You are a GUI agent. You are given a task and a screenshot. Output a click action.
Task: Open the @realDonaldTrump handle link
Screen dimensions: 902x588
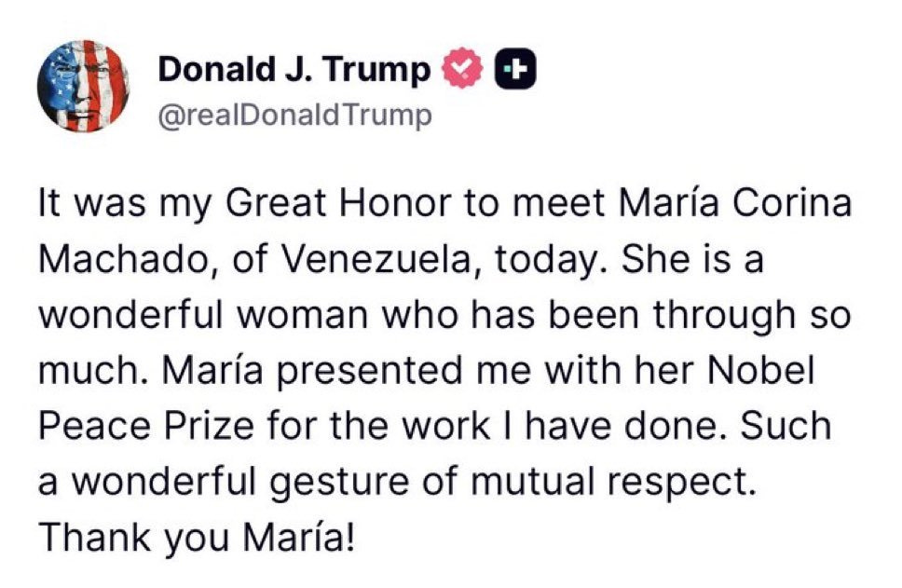click(x=295, y=116)
